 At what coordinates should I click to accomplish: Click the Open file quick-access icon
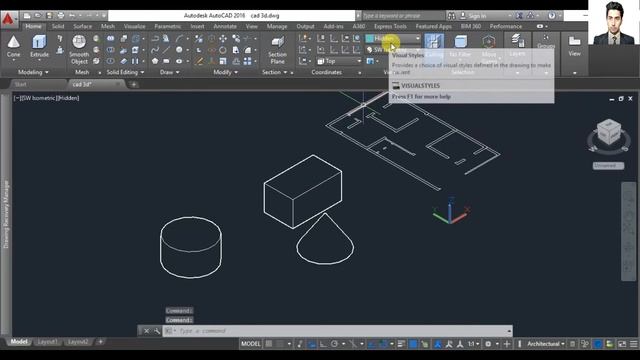click(x=38, y=16)
